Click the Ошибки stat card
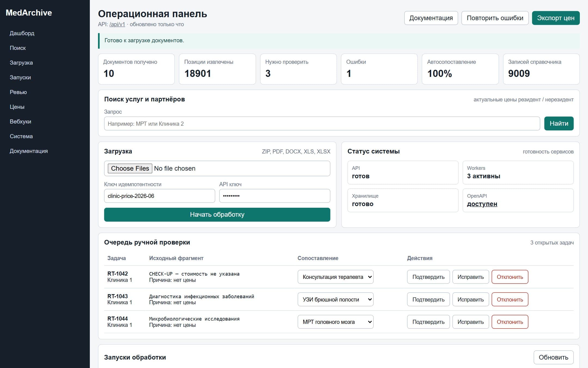 pyautogui.click(x=379, y=69)
